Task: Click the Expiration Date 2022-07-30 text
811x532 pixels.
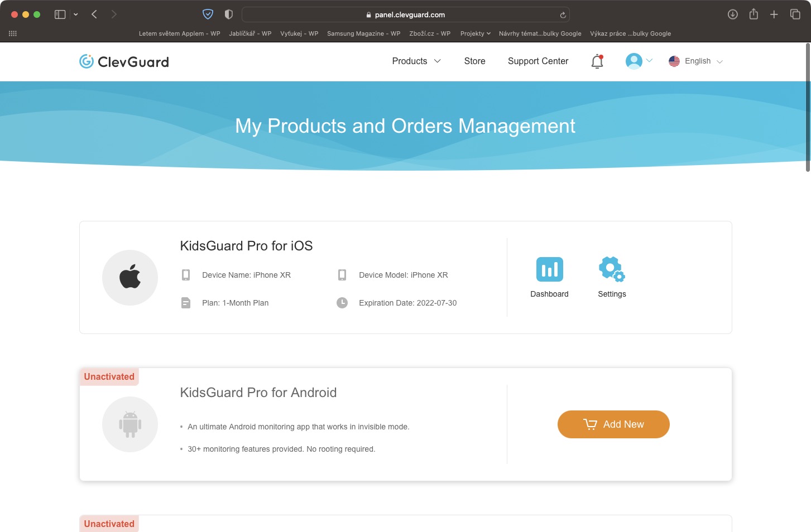Action: coord(408,303)
